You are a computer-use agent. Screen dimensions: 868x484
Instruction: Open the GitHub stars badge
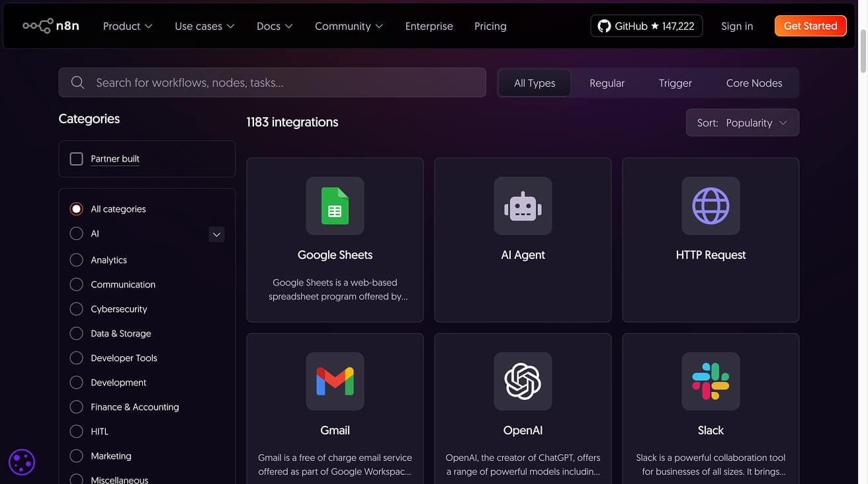click(646, 26)
